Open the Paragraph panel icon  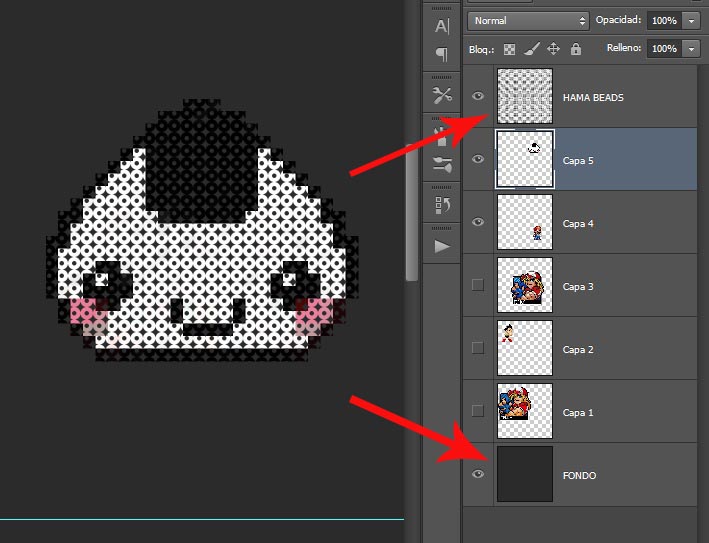[442, 54]
